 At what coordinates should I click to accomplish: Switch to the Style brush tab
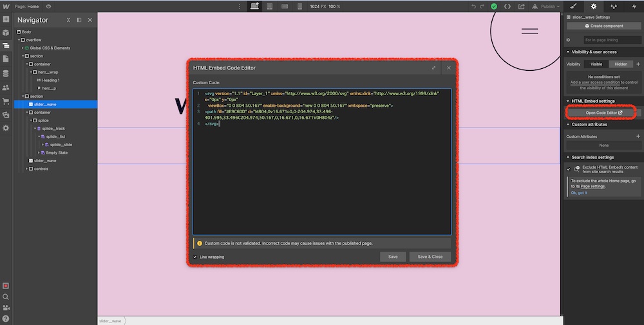573,6
